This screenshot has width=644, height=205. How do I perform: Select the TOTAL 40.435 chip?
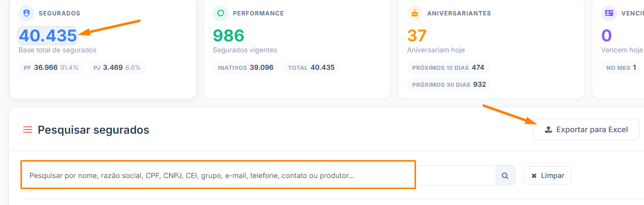coord(311,67)
